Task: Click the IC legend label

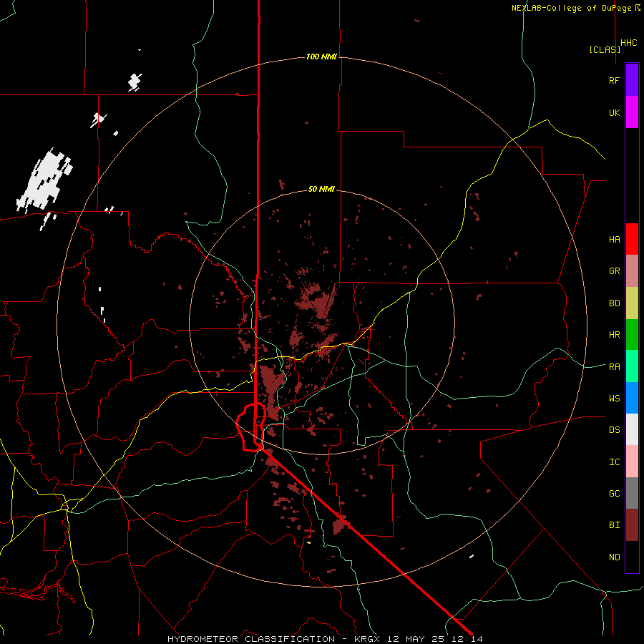Action: [614, 462]
